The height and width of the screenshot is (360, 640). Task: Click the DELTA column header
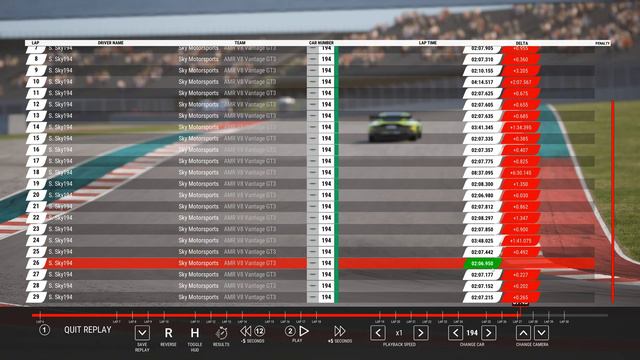(522, 43)
